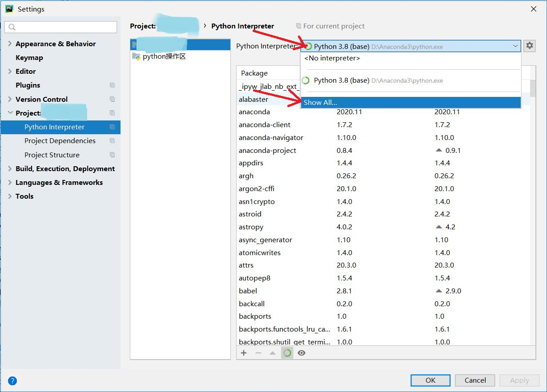This screenshot has height=392, width=547.
Task: Toggle the show early releases eye icon
Action: click(x=302, y=353)
